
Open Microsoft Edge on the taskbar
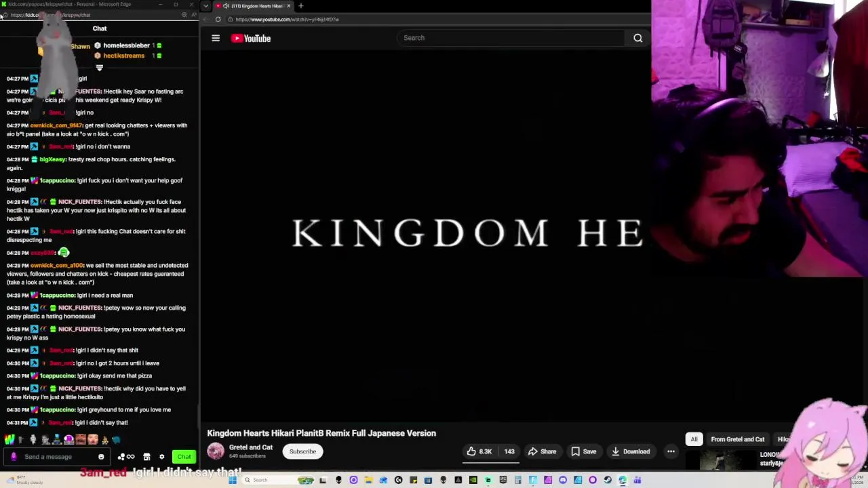622,480
